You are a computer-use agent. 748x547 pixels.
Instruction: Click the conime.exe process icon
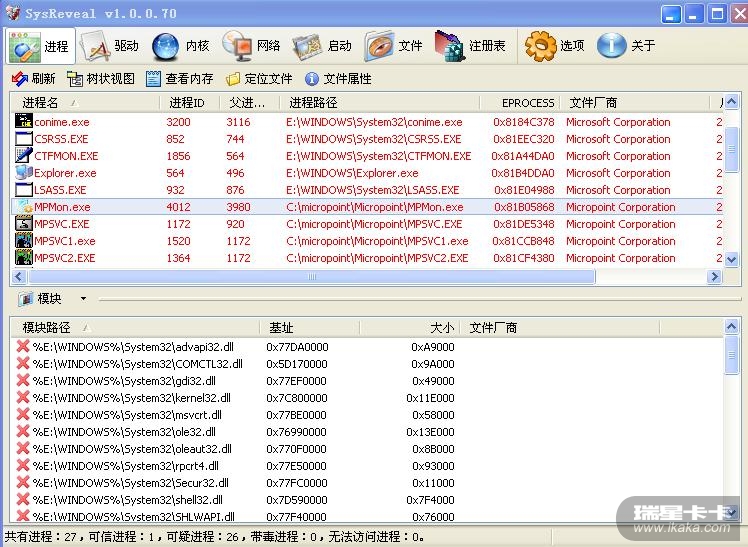click(x=24, y=121)
